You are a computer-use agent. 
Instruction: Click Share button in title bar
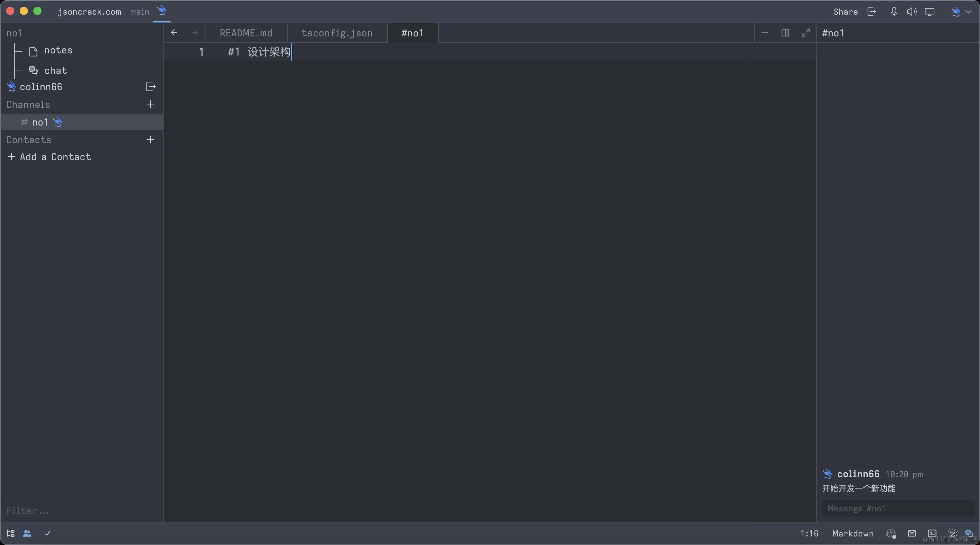point(845,12)
